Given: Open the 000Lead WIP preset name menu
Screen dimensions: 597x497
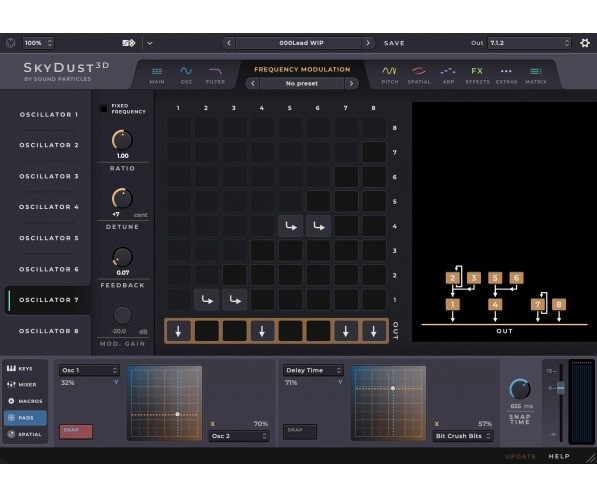Looking at the screenshot, I should coord(298,43).
